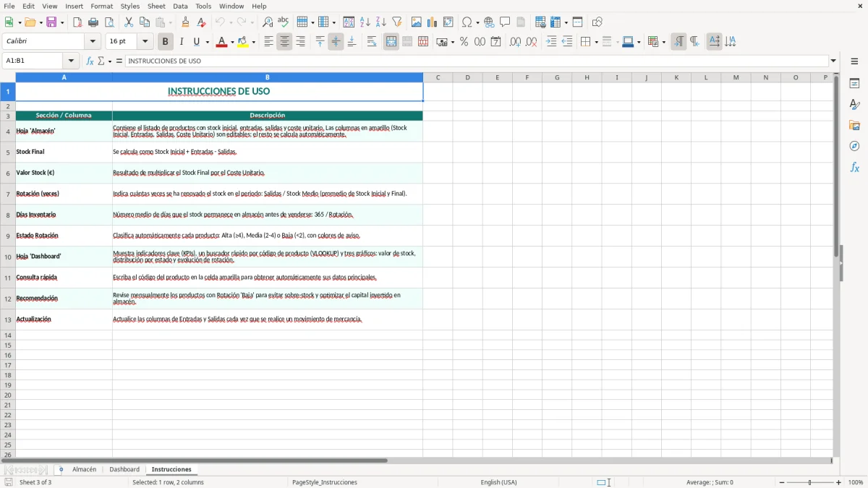Click the Save document icon
Viewport: 868px width, 488px height.
[x=51, y=22]
